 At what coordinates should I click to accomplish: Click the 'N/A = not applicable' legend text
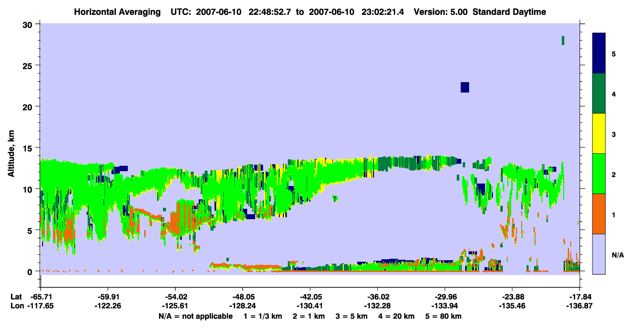195,316
